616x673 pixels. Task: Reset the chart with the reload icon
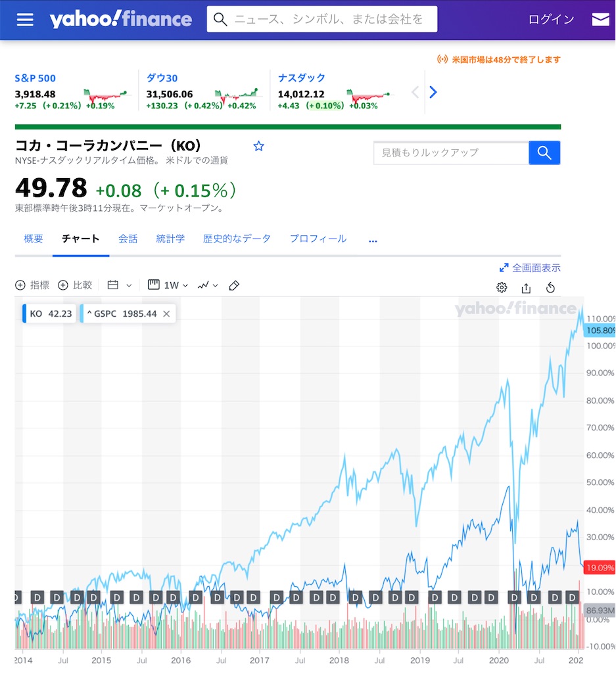point(550,288)
